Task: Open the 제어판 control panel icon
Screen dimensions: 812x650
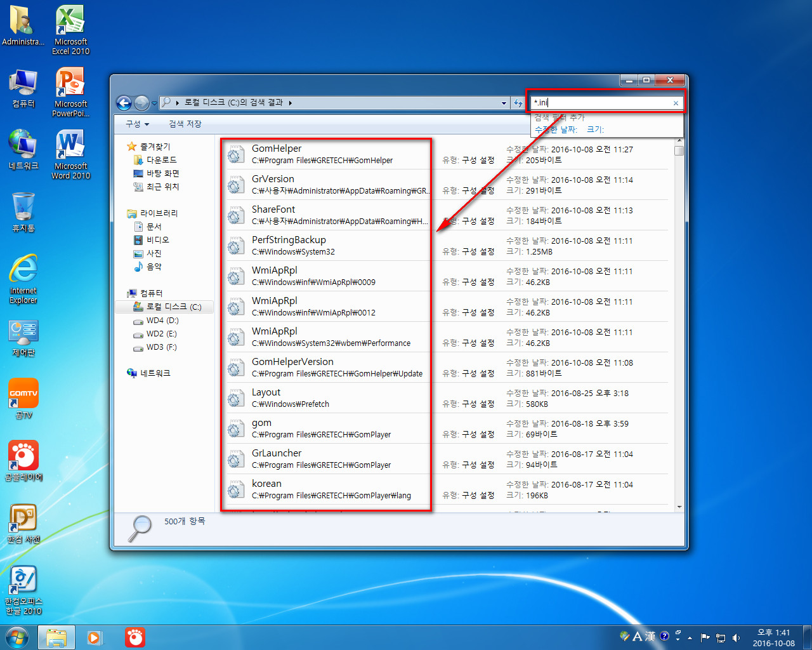Action: pyautogui.click(x=23, y=337)
